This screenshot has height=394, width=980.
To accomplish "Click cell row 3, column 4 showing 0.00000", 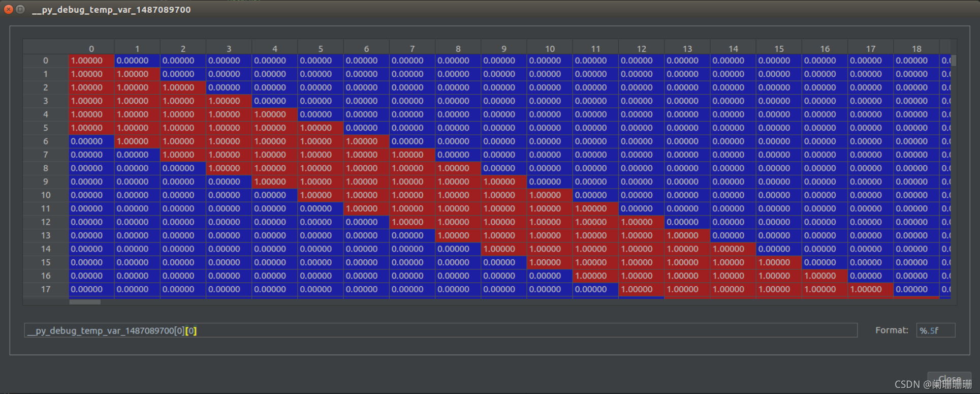I will (x=275, y=101).
